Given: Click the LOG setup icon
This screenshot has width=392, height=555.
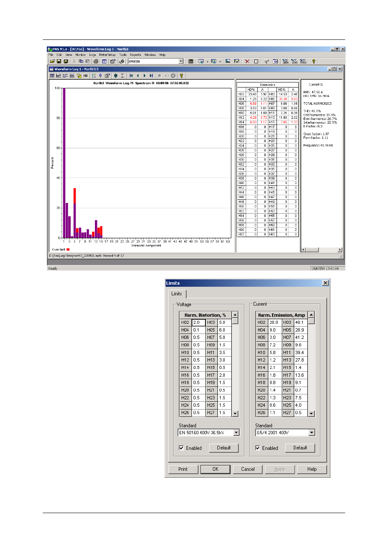Looking at the screenshot, I should [x=294, y=61].
